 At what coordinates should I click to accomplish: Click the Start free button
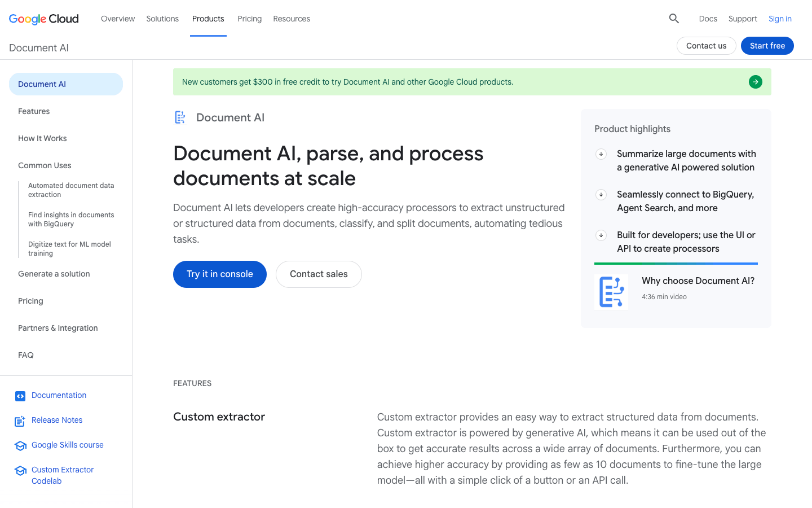(x=767, y=46)
